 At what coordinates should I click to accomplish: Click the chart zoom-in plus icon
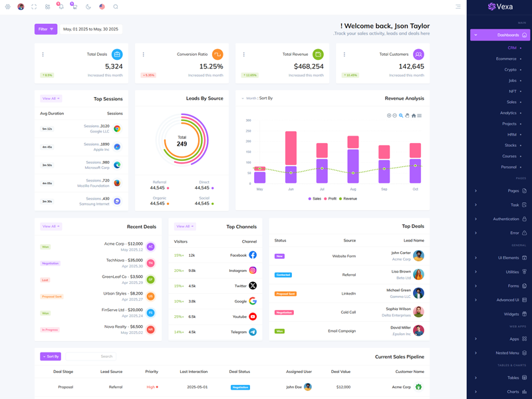[389, 116]
